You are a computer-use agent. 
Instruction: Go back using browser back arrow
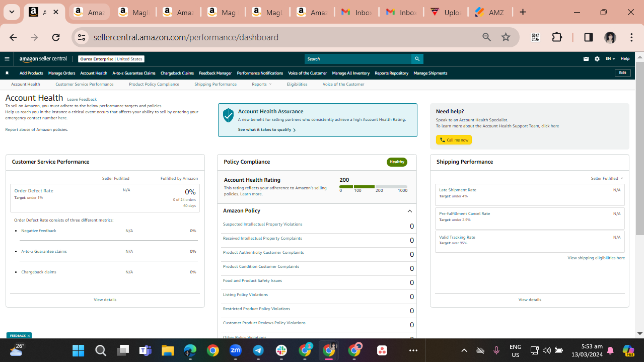point(13,37)
